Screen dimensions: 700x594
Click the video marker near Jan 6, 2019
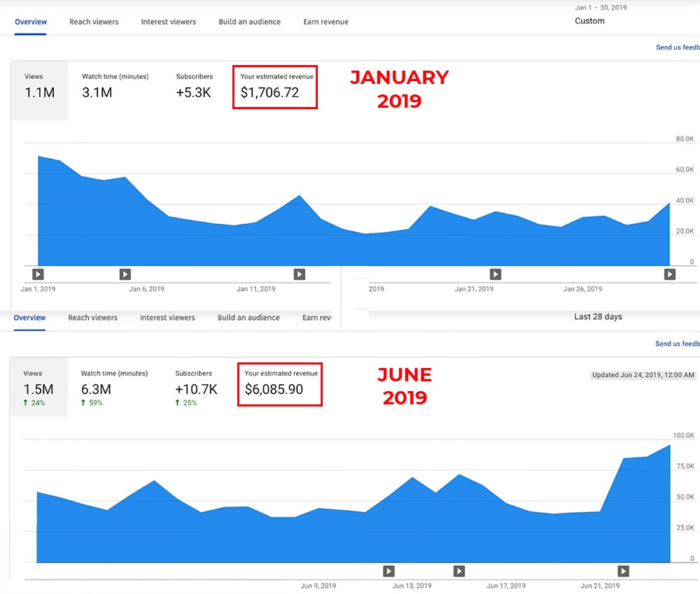tap(125, 274)
